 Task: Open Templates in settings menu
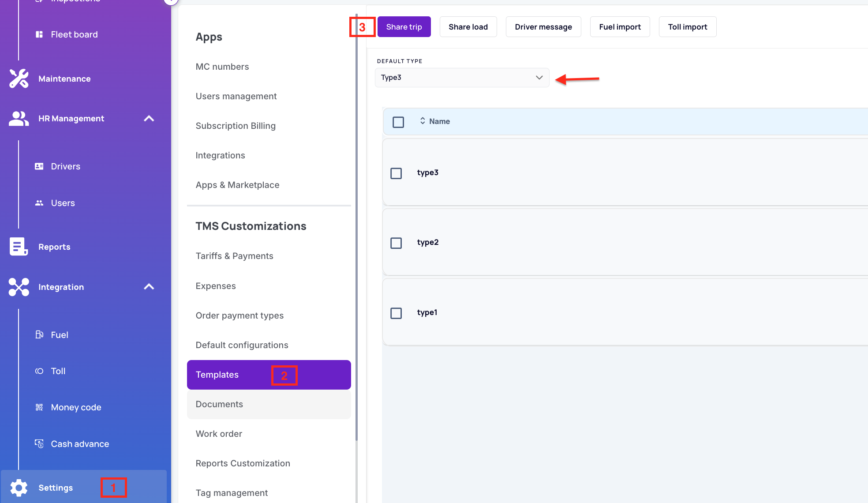(x=269, y=375)
